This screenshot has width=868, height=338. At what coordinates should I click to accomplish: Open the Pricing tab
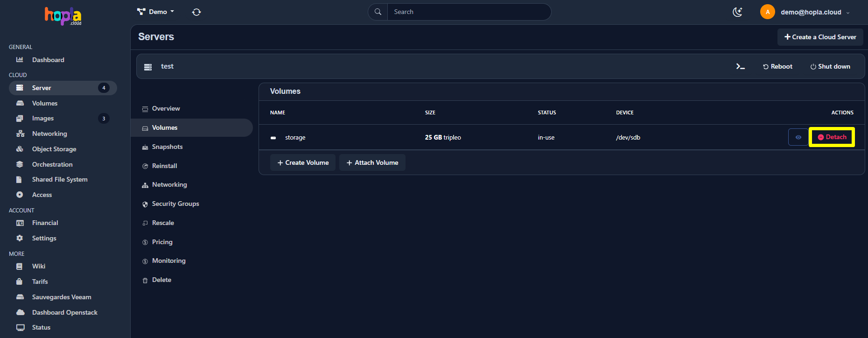pos(162,242)
